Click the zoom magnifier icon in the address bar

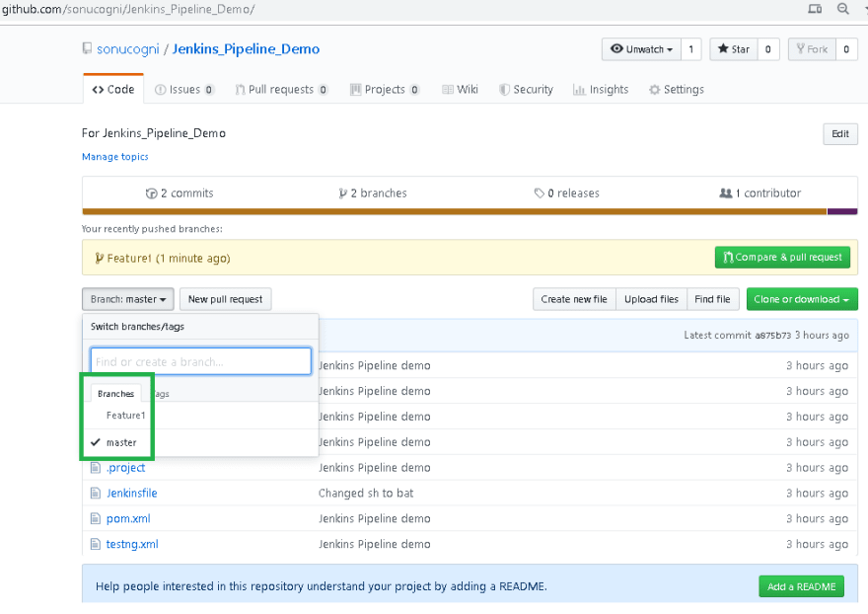pos(843,9)
